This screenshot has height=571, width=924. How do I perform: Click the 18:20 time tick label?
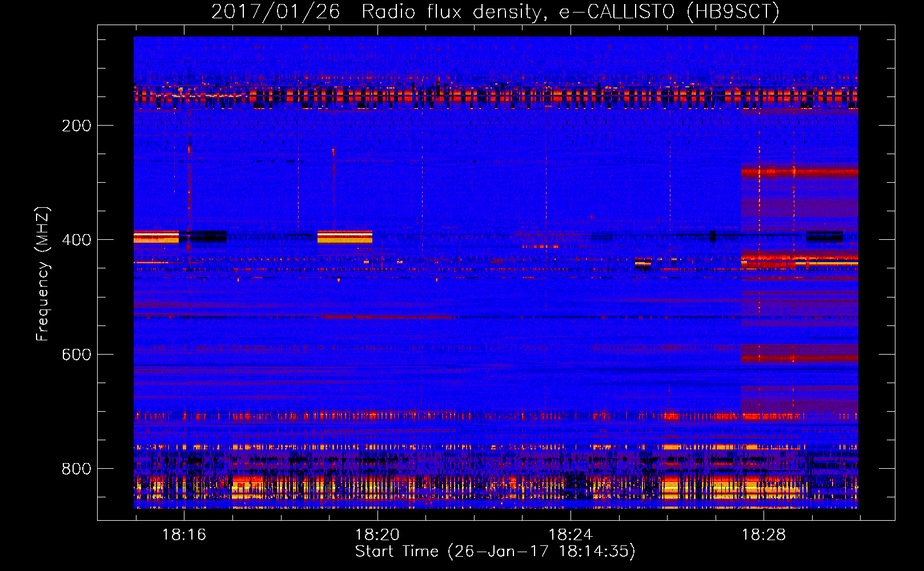click(x=377, y=534)
